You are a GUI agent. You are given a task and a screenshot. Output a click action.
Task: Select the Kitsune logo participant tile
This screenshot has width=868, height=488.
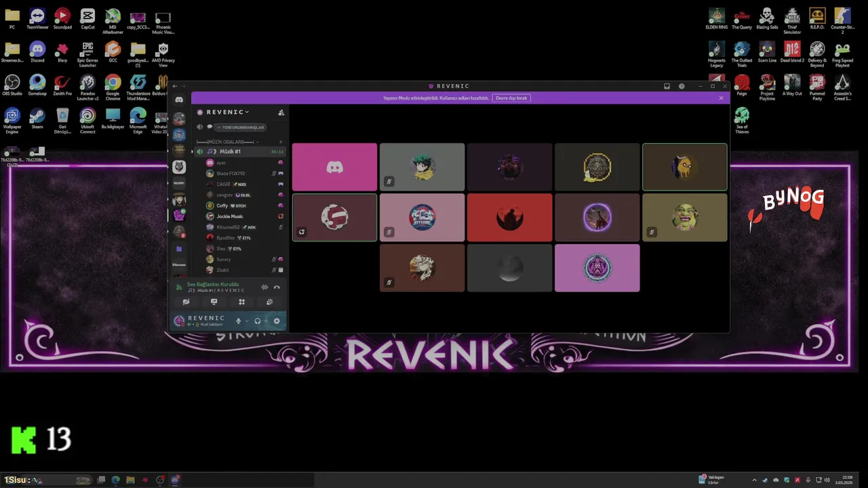(422, 218)
